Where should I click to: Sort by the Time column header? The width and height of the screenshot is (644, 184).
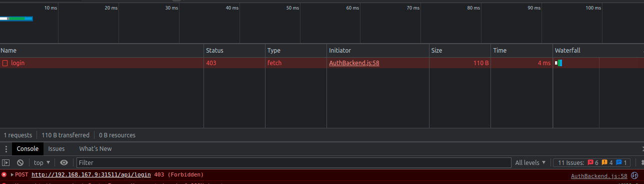pos(521,51)
